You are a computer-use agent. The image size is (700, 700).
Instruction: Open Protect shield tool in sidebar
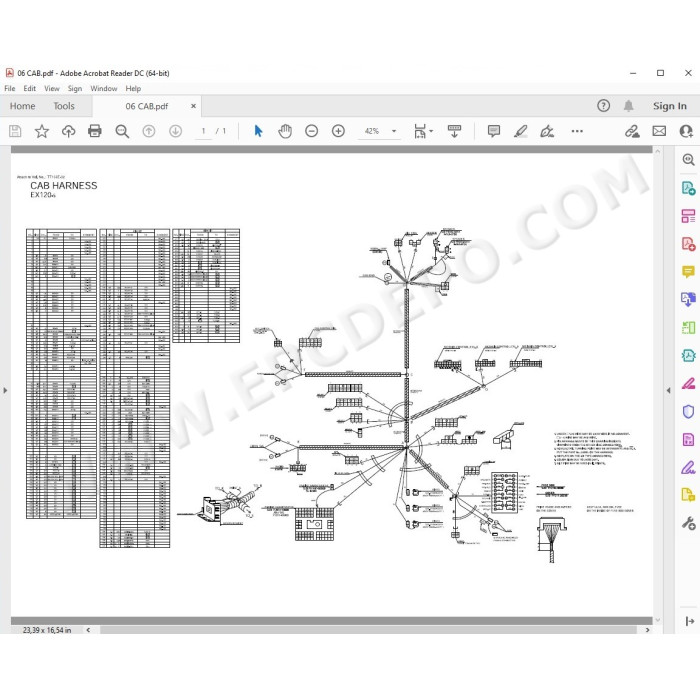coord(688,411)
